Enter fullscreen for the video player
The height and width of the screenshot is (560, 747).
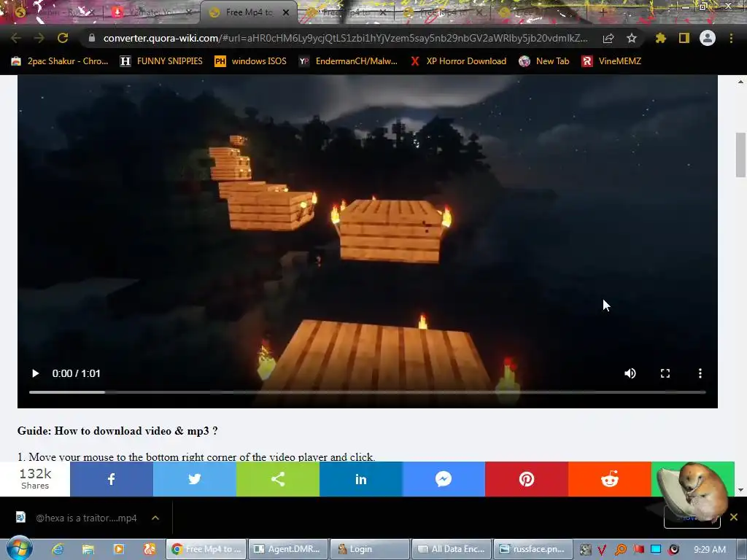click(665, 373)
